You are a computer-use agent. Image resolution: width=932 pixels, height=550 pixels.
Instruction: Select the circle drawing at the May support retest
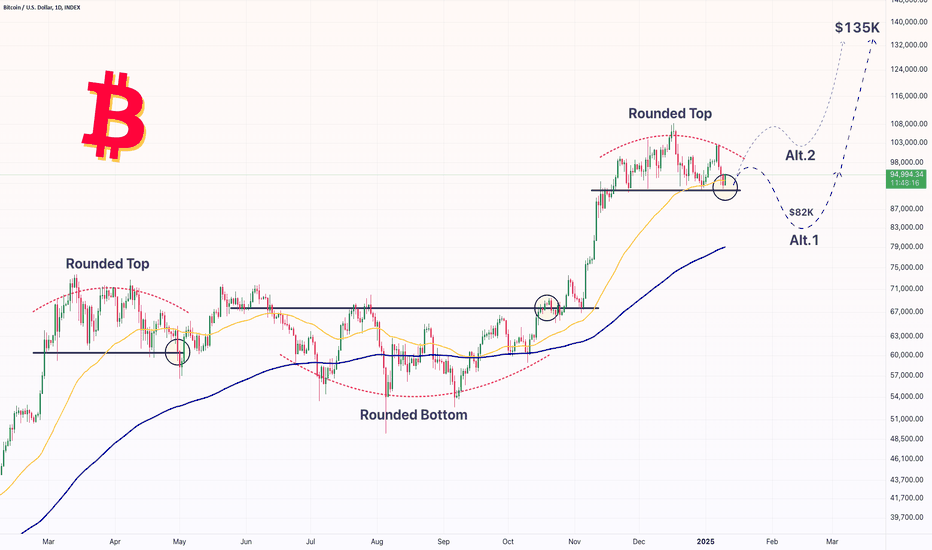coord(177,352)
